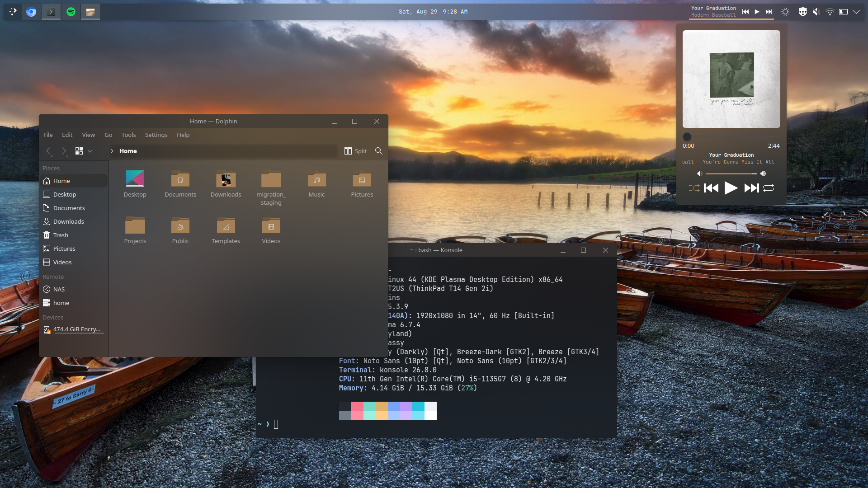Adjust the media player volume slider

[731, 174]
